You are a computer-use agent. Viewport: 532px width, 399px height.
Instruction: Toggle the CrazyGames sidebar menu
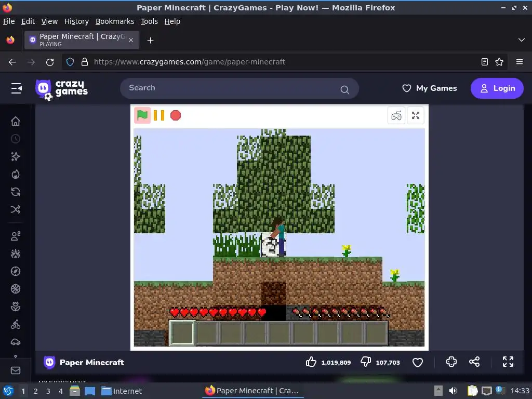tap(16, 88)
